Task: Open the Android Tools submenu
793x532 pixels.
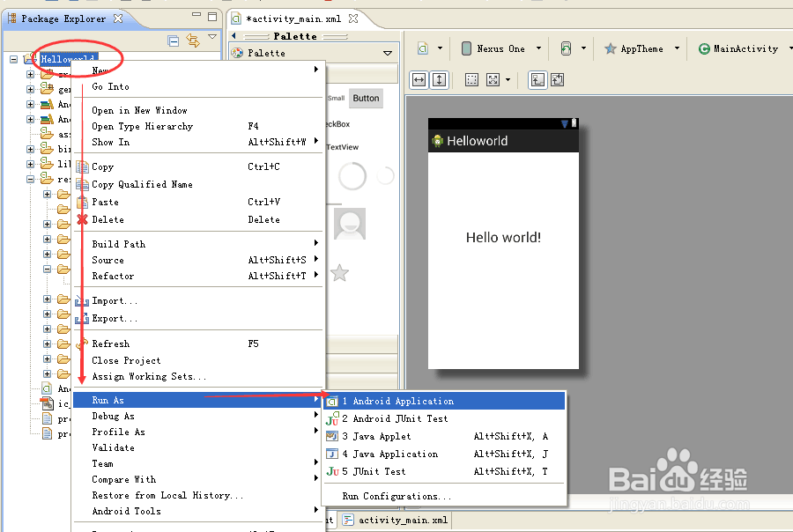Action: tap(197, 511)
